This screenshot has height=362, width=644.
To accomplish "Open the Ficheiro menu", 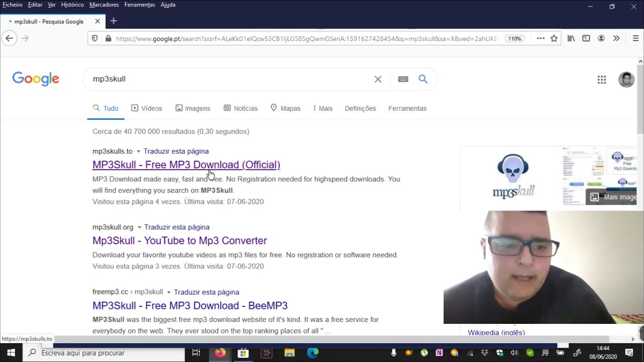I will tap(13, 5).
